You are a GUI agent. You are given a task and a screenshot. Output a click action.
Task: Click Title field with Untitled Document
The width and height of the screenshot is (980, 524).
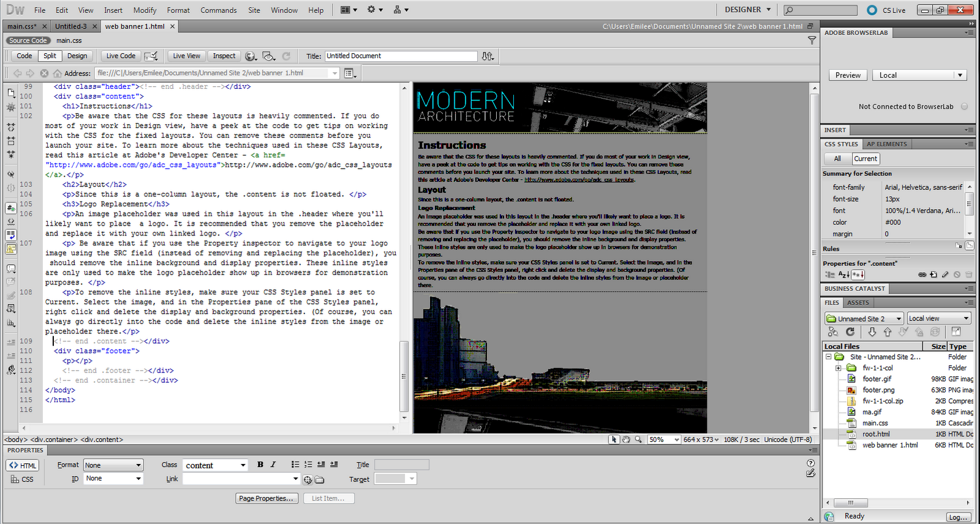401,56
